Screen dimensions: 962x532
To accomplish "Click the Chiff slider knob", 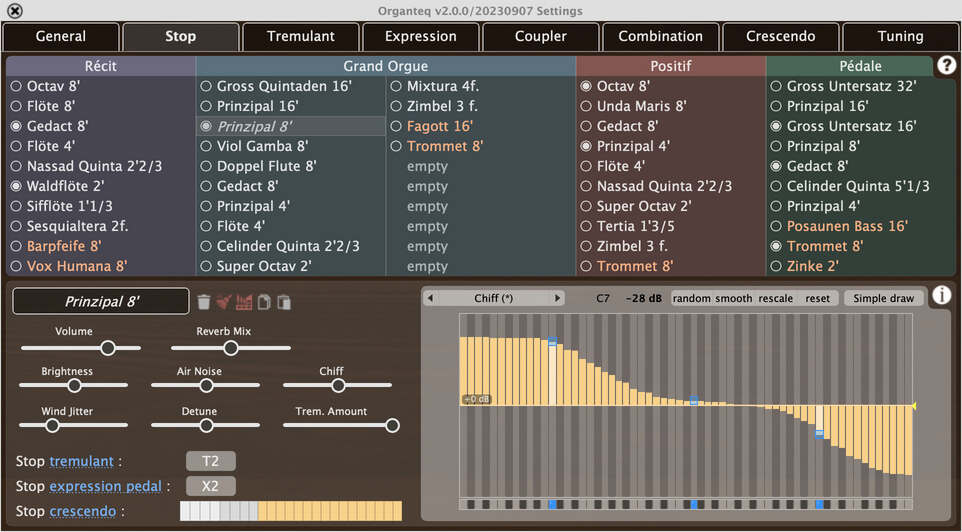I will click(x=338, y=385).
